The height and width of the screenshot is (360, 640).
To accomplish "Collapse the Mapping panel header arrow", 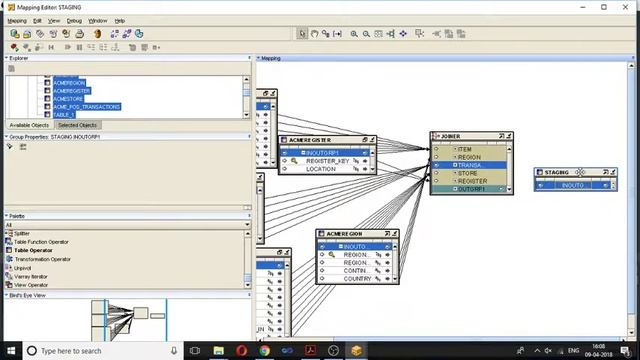I will coord(258,58).
